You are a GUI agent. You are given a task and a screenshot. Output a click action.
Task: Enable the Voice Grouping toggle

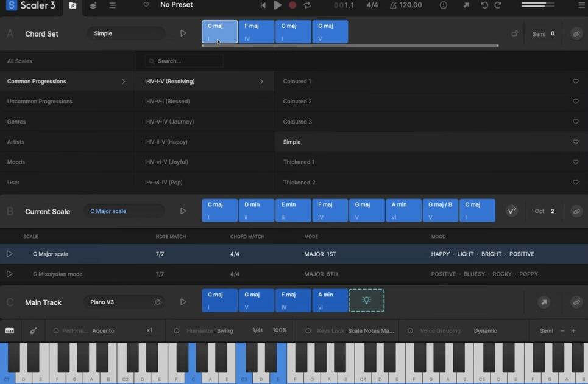click(410, 331)
